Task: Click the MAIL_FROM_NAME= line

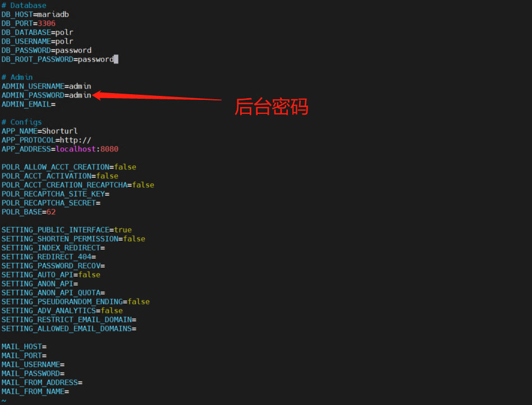Action: pyautogui.click(x=35, y=392)
